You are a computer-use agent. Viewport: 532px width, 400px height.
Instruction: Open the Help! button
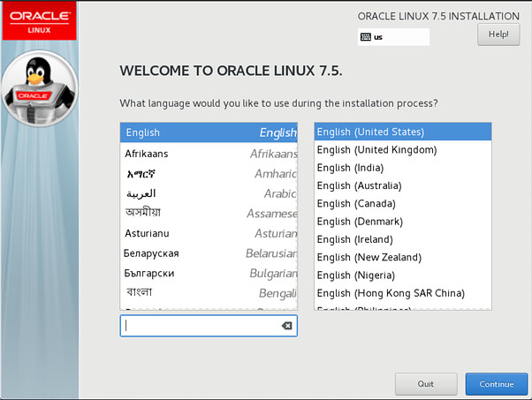coord(498,34)
